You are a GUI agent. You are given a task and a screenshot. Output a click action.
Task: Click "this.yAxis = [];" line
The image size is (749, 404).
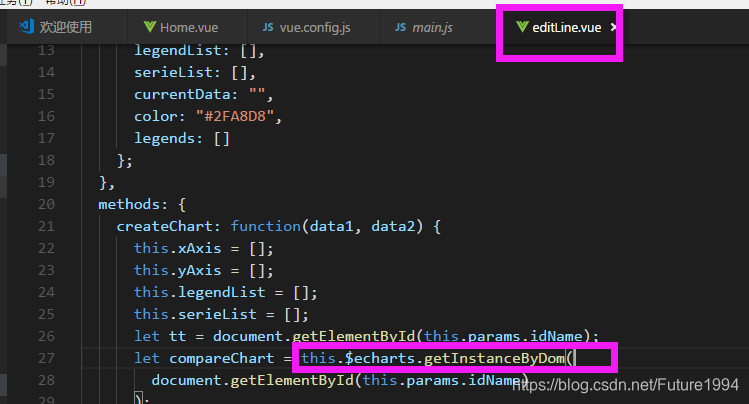click(203, 270)
